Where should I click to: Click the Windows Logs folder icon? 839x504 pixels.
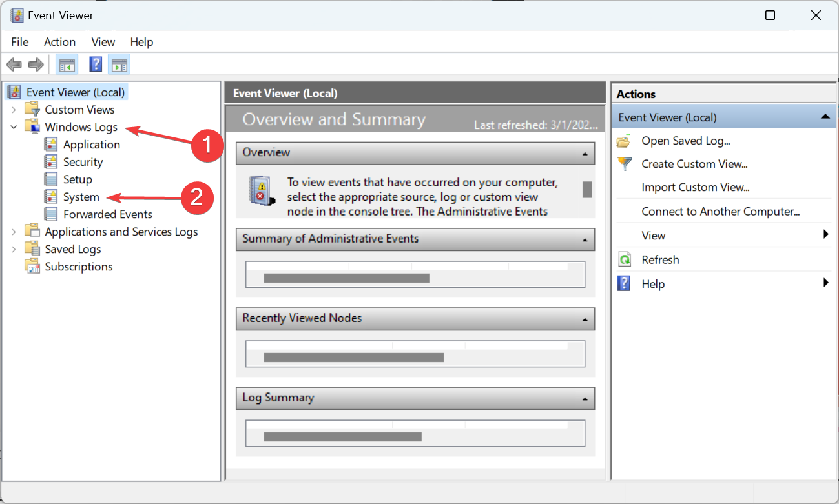(32, 126)
